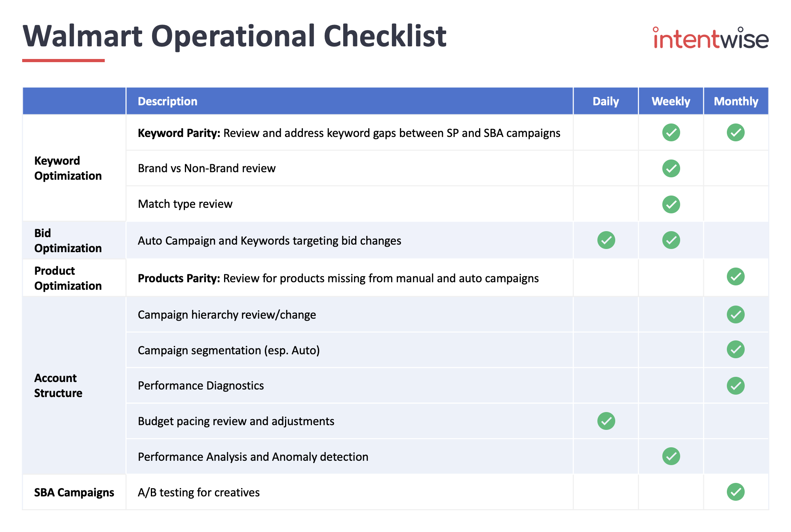
Task: Click the Monthly checkmark for Keyword Parity
Action: pos(736,133)
